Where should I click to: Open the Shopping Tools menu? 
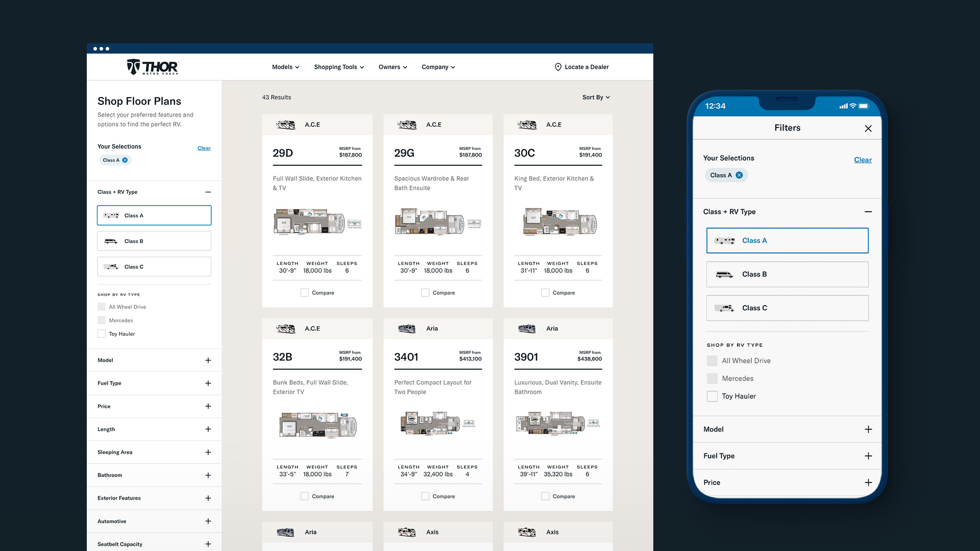[x=339, y=67]
